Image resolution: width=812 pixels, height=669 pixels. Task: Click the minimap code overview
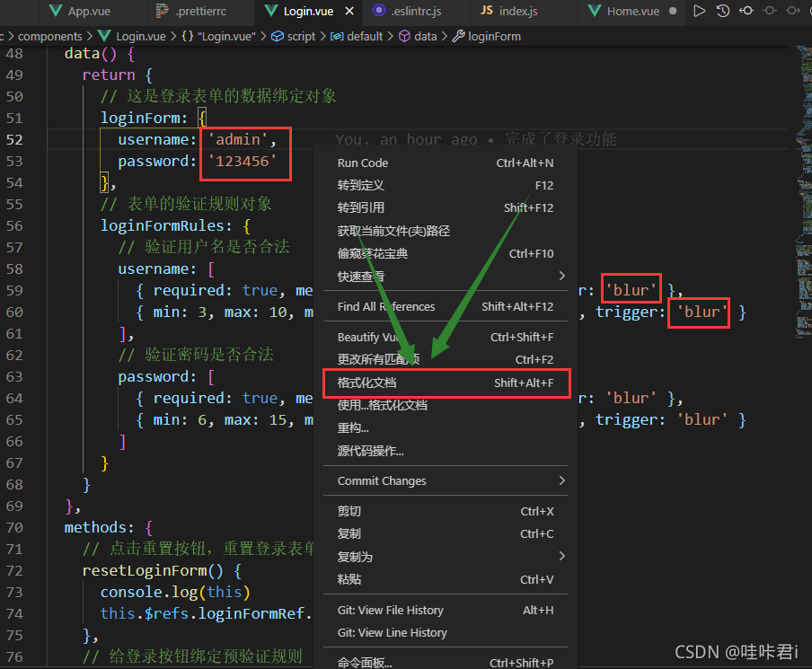pos(803,191)
